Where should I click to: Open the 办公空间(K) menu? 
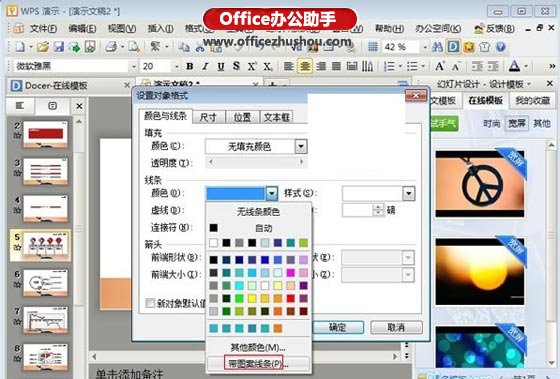pos(438,29)
